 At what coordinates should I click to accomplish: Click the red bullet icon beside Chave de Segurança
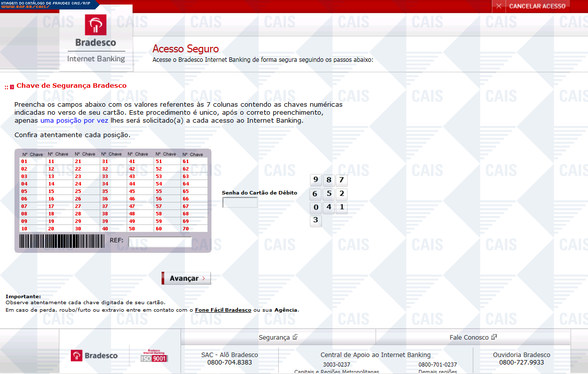[11, 87]
